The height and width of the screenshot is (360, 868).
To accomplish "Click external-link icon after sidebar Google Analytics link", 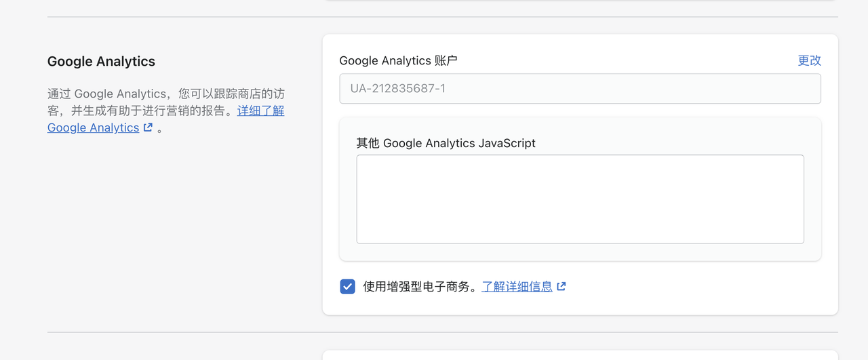I will [x=148, y=127].
